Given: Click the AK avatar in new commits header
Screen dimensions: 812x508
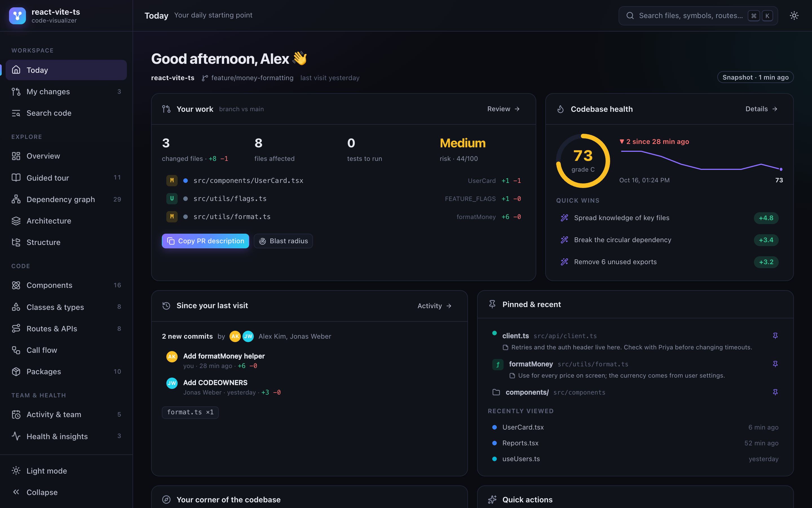Looking at the screenshot, I should coord(235,336).
